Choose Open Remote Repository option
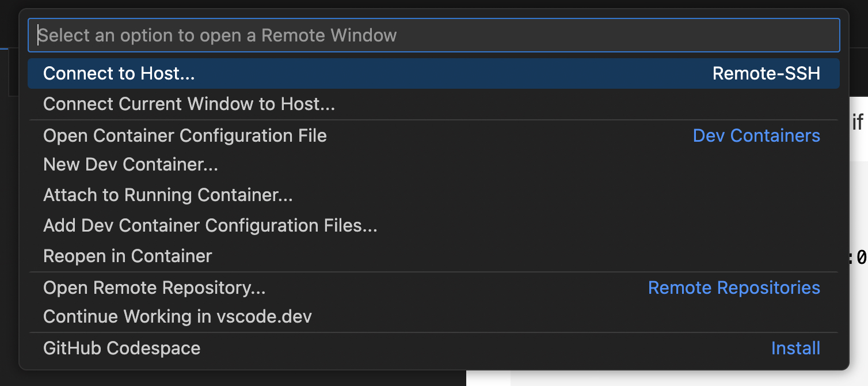Image resolution: width=868 pixels, height=386 pixels. [x=154, y=287]
